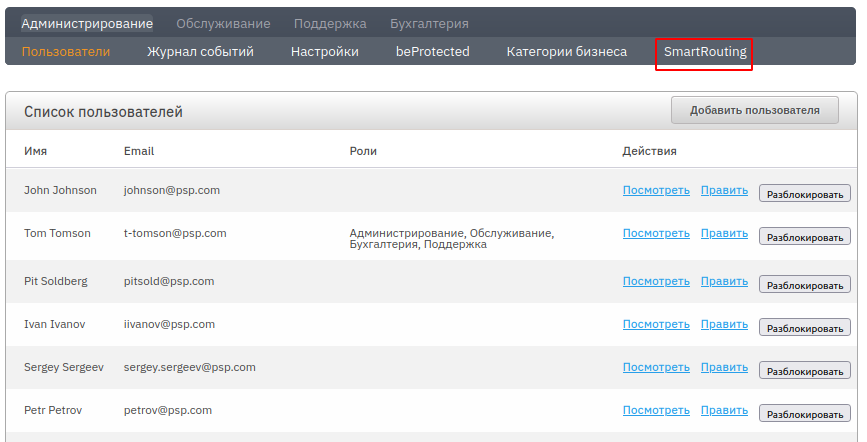
Task: Edit Tom Tomson via Править link
Action: (x=724, y=233)
